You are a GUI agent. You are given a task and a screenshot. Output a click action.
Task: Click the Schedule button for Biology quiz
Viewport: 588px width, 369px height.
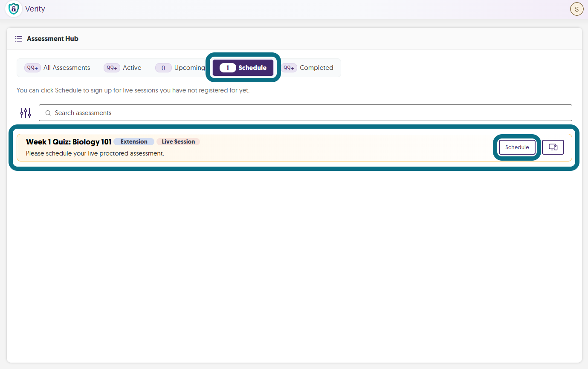pyautogui.click(x=517, y=147)
